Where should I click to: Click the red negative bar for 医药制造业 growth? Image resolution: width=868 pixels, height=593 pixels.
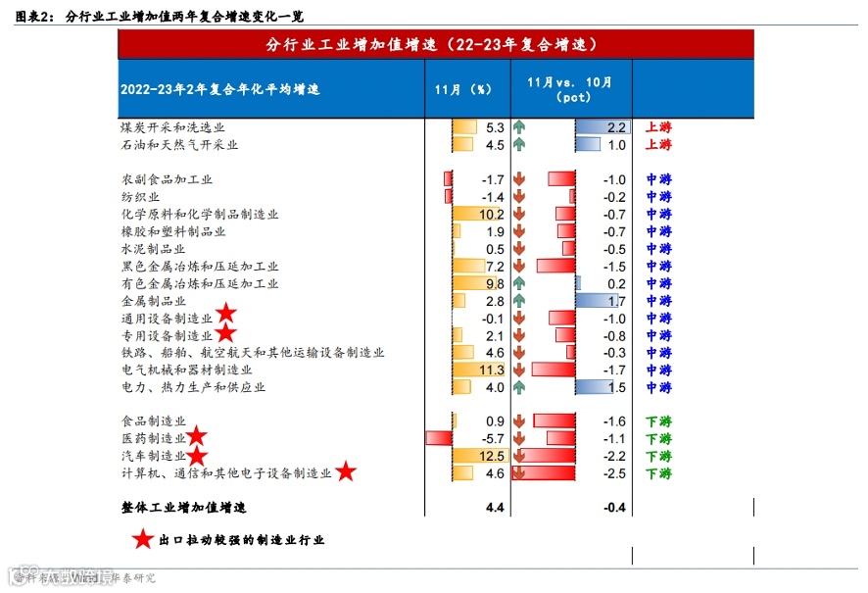point(439,438)
